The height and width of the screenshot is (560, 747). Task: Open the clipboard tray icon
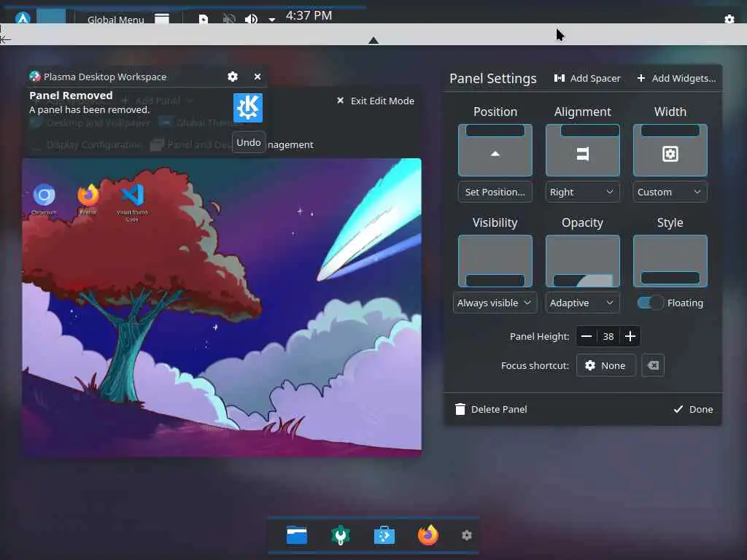point(204,19)
